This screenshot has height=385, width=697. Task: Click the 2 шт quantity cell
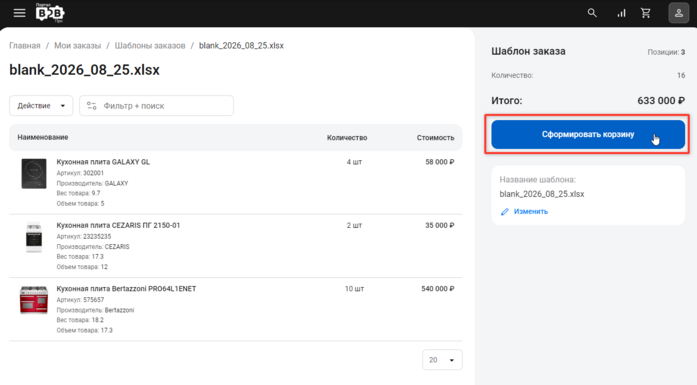point(354,225)
